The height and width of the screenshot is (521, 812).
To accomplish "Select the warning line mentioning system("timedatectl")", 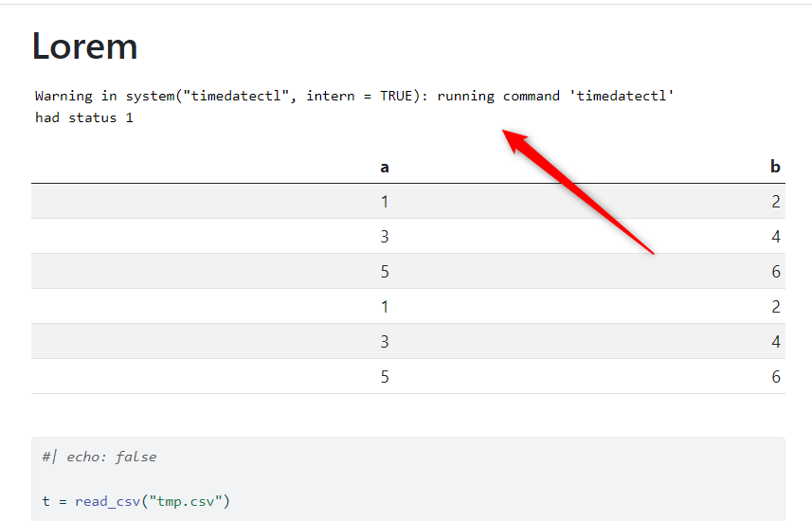I will pos(354,97).
